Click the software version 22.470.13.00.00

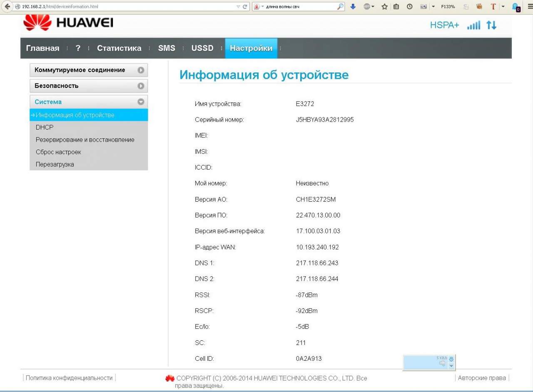click(318, 215)
